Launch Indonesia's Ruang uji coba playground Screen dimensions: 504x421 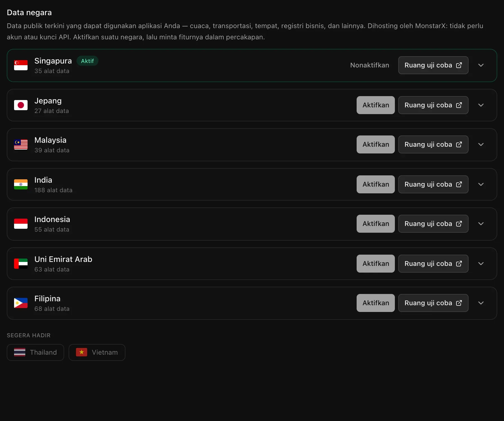433,224
